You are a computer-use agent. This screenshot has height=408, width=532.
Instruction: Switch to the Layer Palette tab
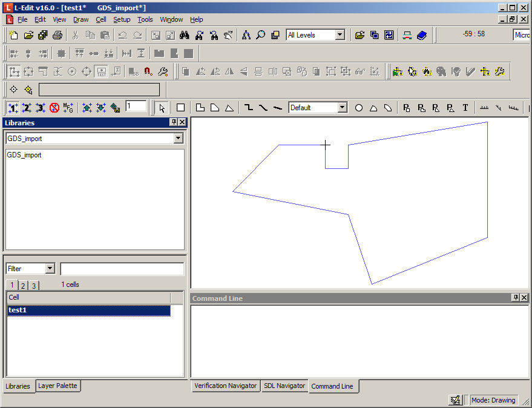point(57,386)
